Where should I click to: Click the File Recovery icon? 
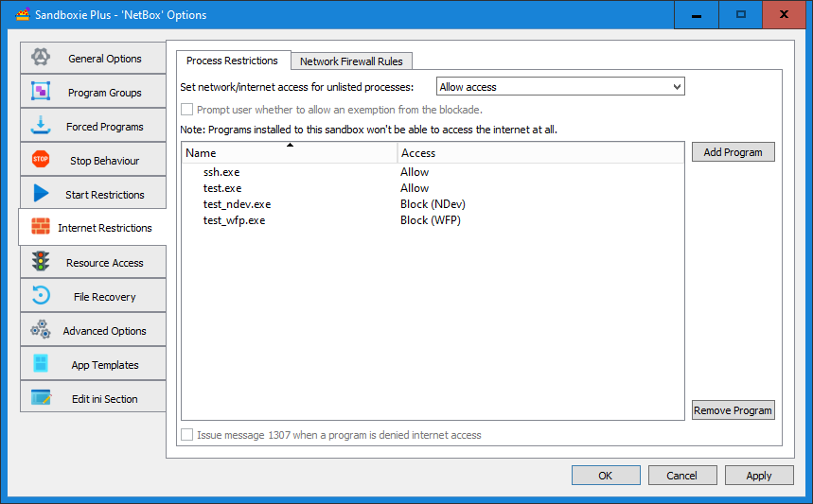pos(41,296)
